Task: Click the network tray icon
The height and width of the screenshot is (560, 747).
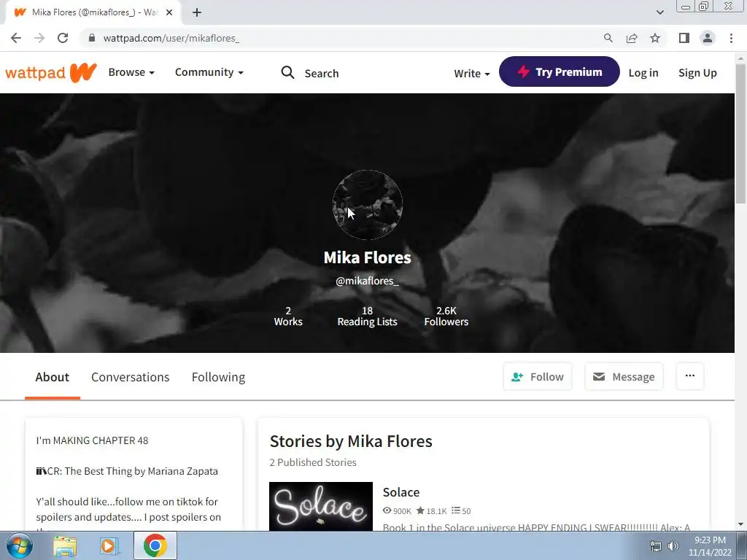Action: (x=656, y=546)
